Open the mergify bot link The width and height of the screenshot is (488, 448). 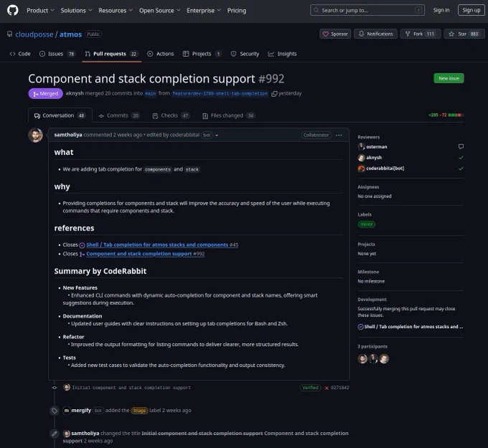pos(81,411)
